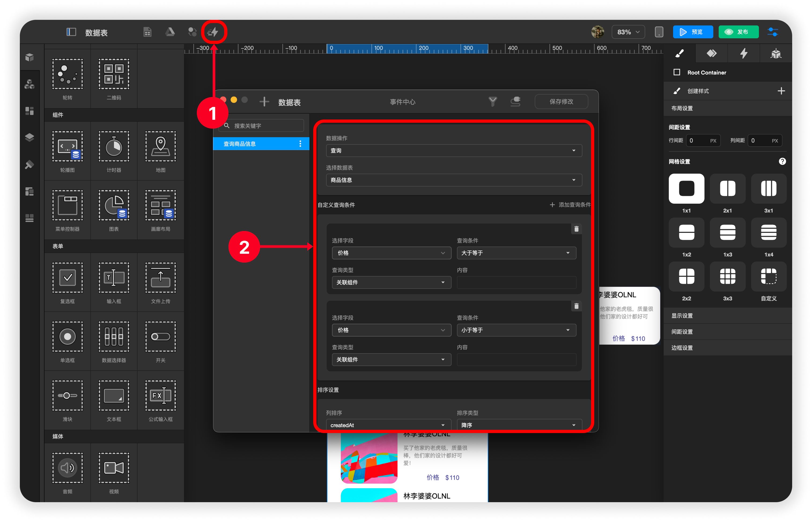812x522 pixels.
Task: Click the filter funnel icon in 数据表 dialog
Action: coord(493,101)
